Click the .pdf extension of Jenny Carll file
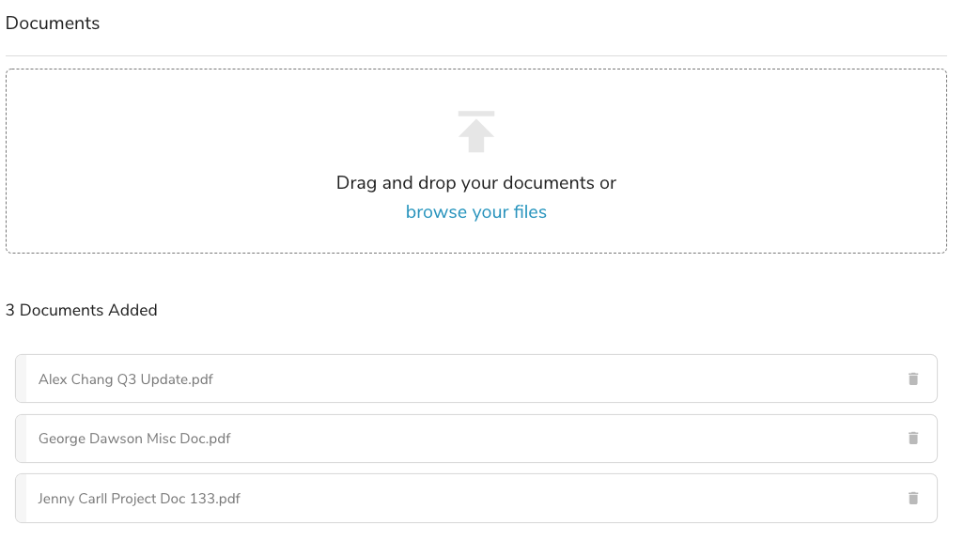The image size is (980, 540). pyautogui.click(x=228, y=499)
